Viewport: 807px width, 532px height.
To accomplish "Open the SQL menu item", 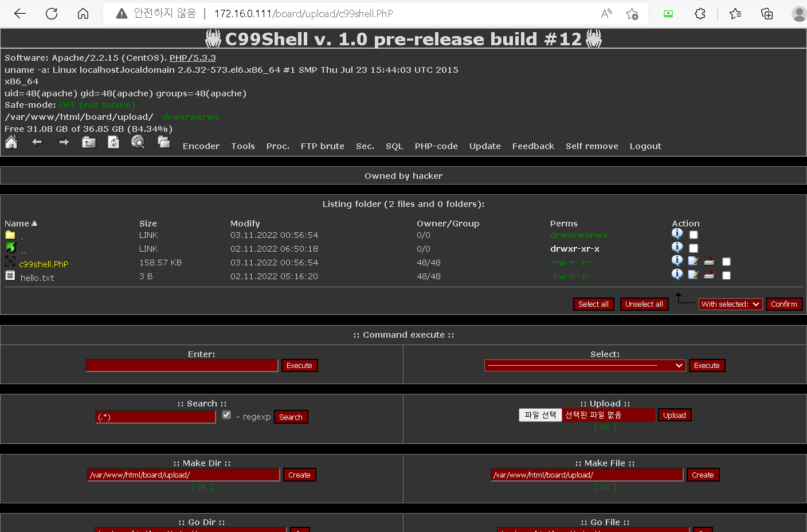I will [394, 146].
